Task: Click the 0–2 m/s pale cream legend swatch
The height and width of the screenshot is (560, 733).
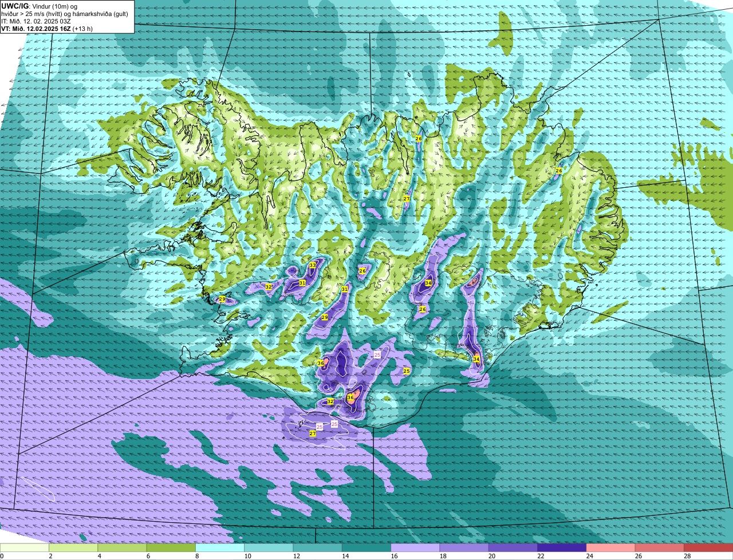Action: point(25,547)
